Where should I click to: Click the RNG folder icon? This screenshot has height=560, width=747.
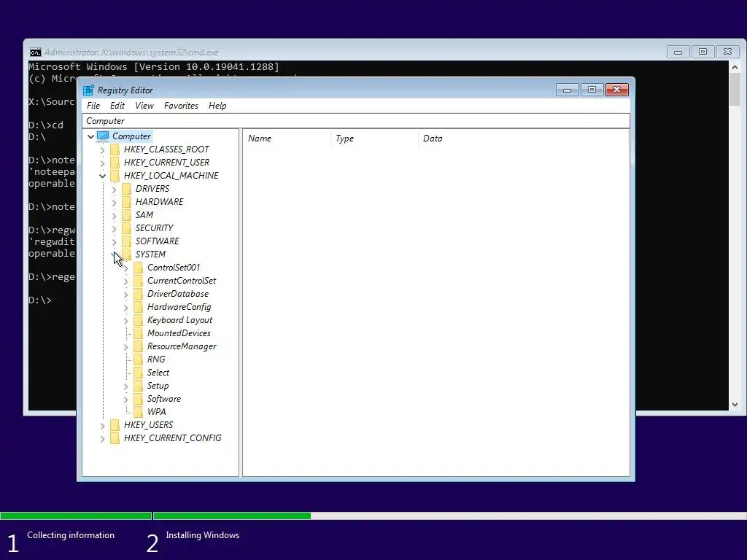(x=138, y=359)
